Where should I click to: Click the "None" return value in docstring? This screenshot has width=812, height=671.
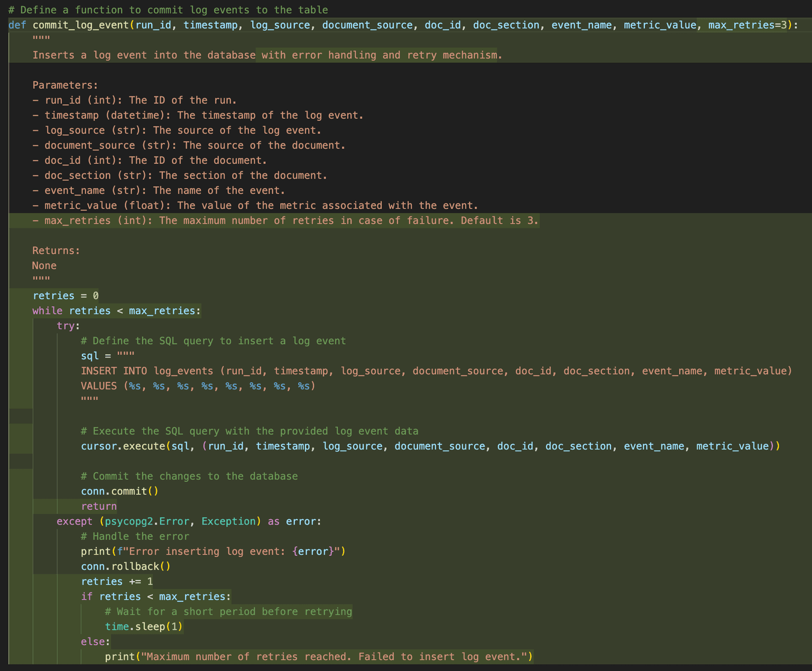[44, 265]
